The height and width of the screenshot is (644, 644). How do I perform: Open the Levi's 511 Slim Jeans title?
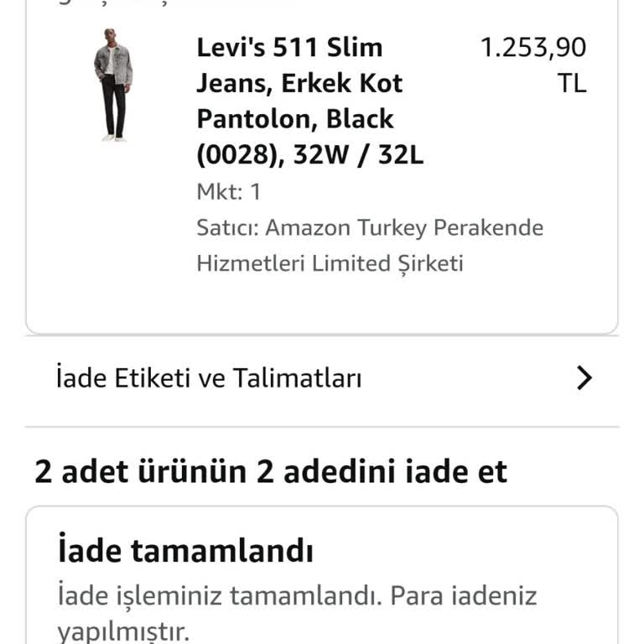pos(310,101)
